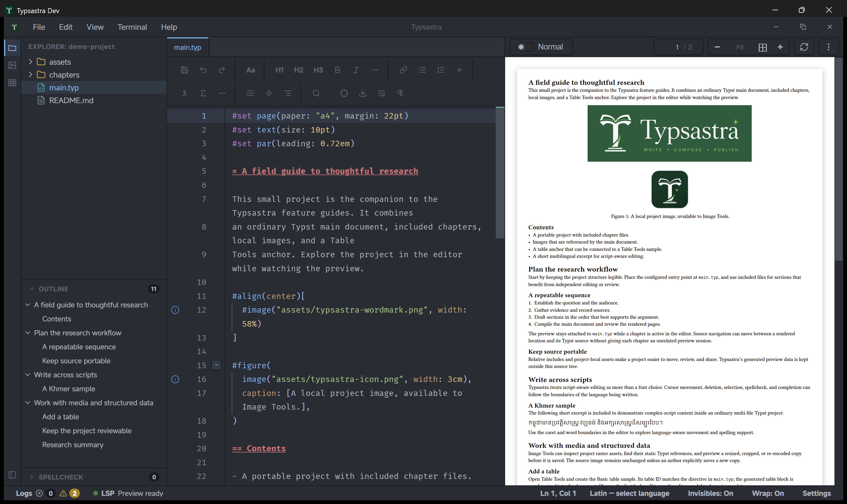
Task: Collapse outline 'Write across scripts'
Action: click(x=28, y=375)
